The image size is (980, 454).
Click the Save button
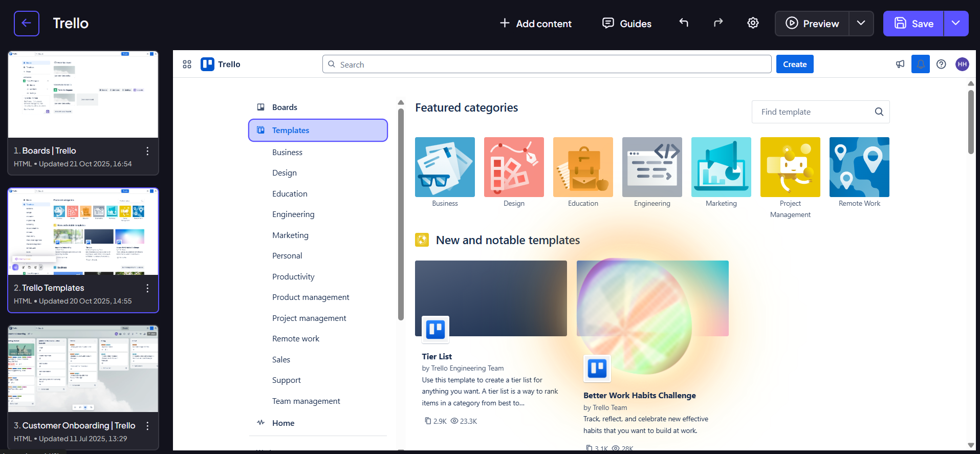coord(913,24)
